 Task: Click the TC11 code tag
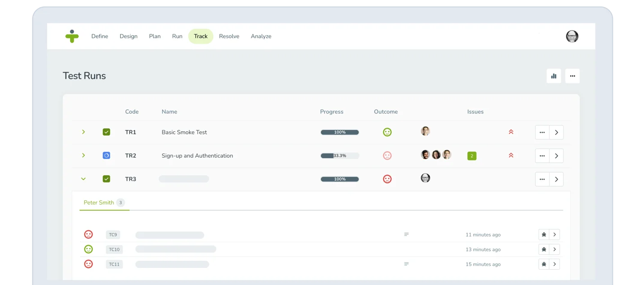[x=114, y=264]
